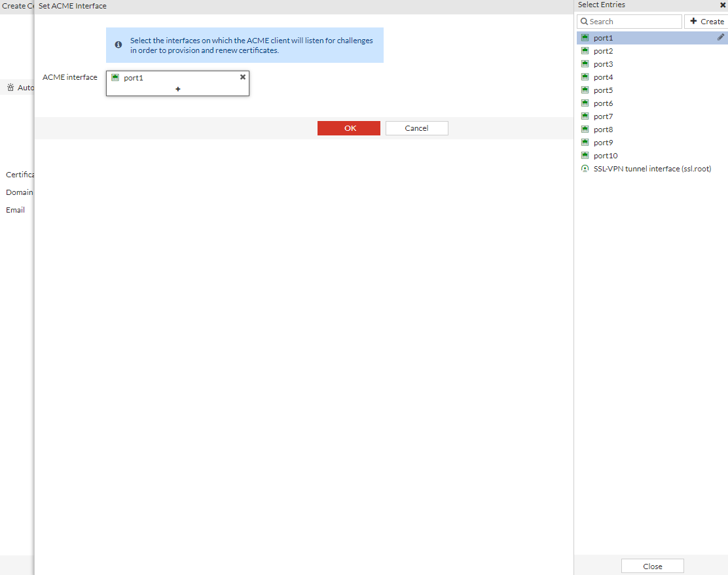Close the Select Entries panel with X

pos(723,5)
